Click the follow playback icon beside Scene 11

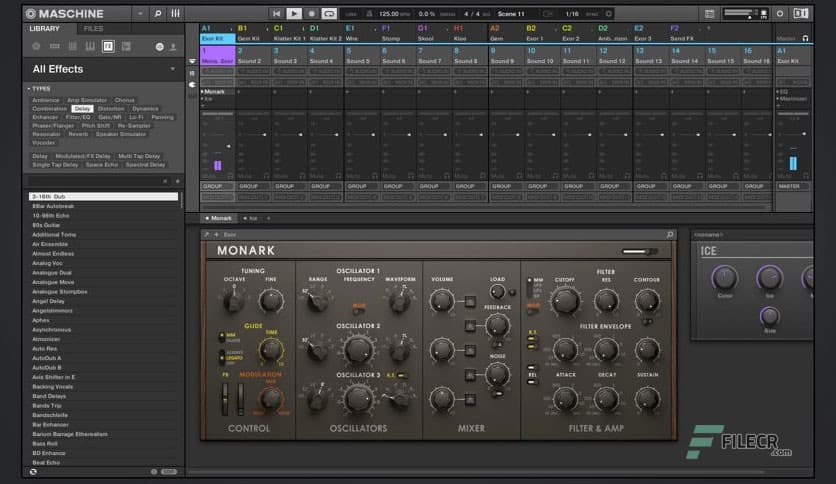[548, 14]
